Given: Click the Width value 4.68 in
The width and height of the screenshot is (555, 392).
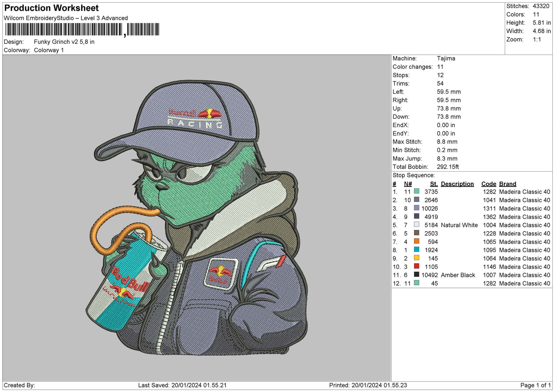Looking at the screenshot, I should (542, 31).
